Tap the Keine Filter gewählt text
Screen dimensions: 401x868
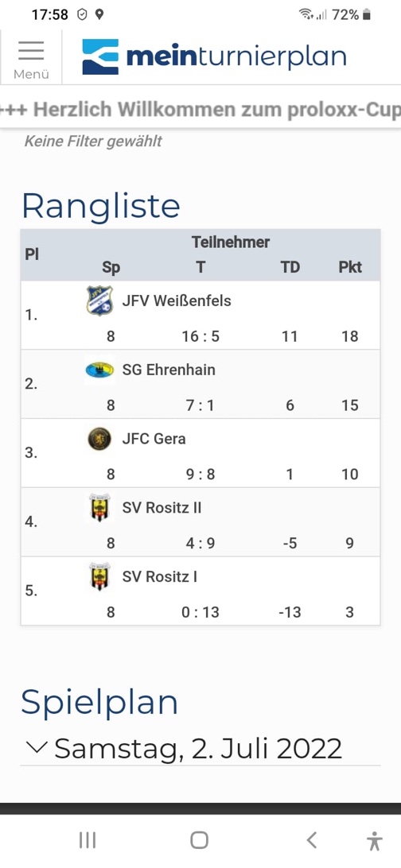click(x=93, y=141)
